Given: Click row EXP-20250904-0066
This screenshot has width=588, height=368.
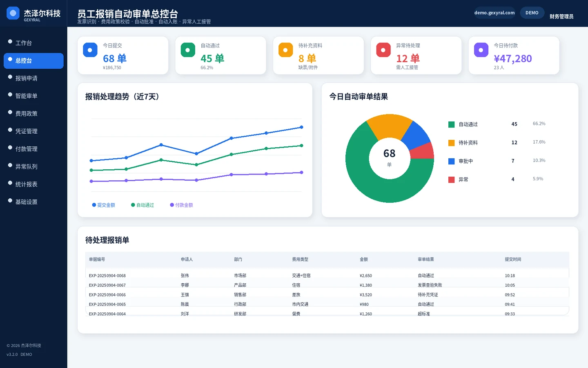Looking at the screenshot, I should 327,295.
